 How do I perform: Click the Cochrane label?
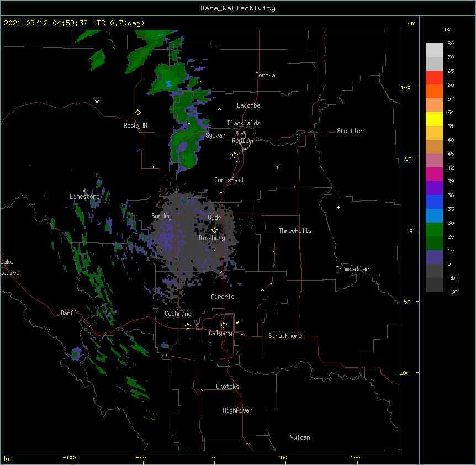pyautogui.click(x=178, y=314)
